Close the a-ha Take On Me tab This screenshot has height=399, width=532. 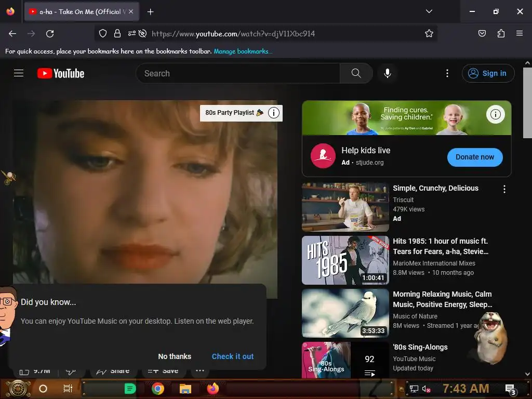coord(131,11)
